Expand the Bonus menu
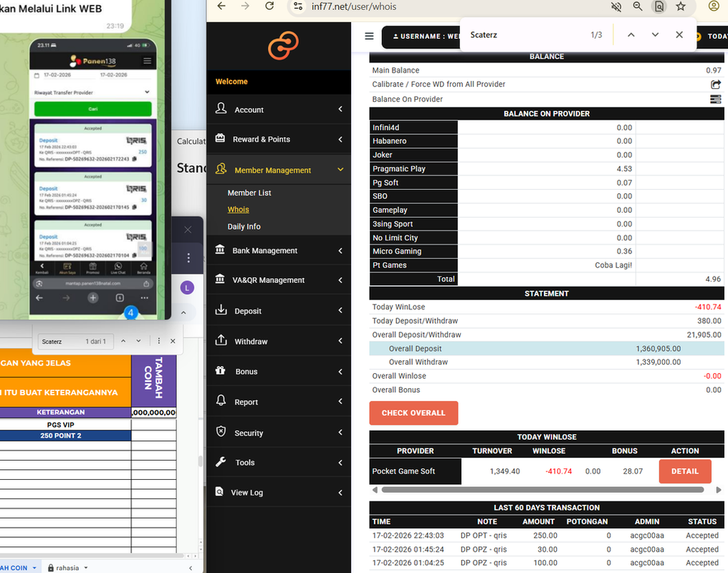 (x=279, y=371)
